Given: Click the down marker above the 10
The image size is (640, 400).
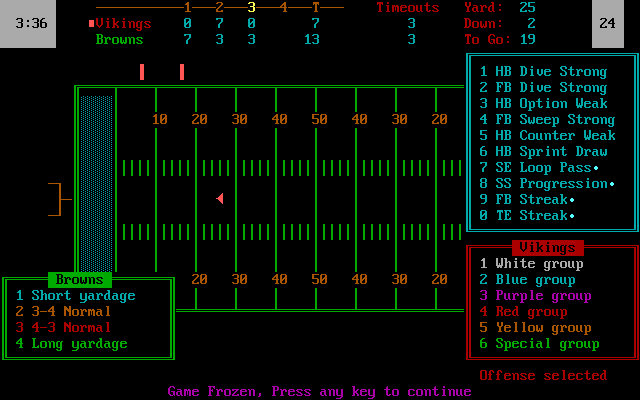Looking at the screenshot, I should pyautogui.click(x=142, y=72).
